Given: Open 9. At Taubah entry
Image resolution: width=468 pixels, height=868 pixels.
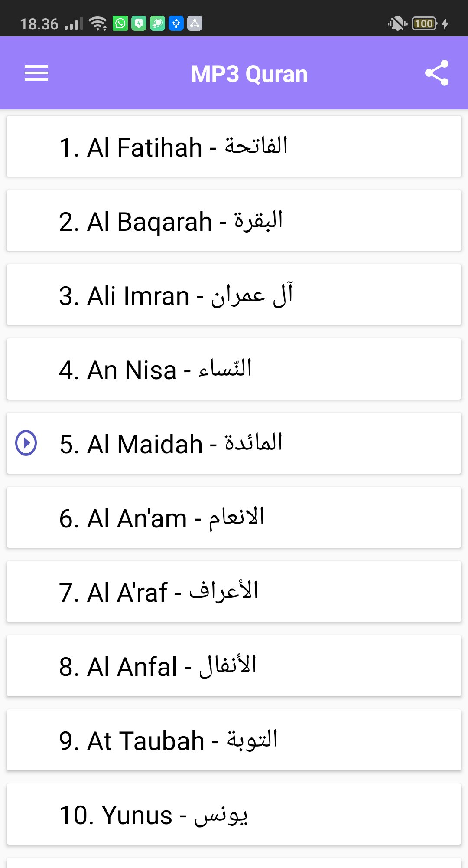Looking at the screenshot, I should 234,740.
